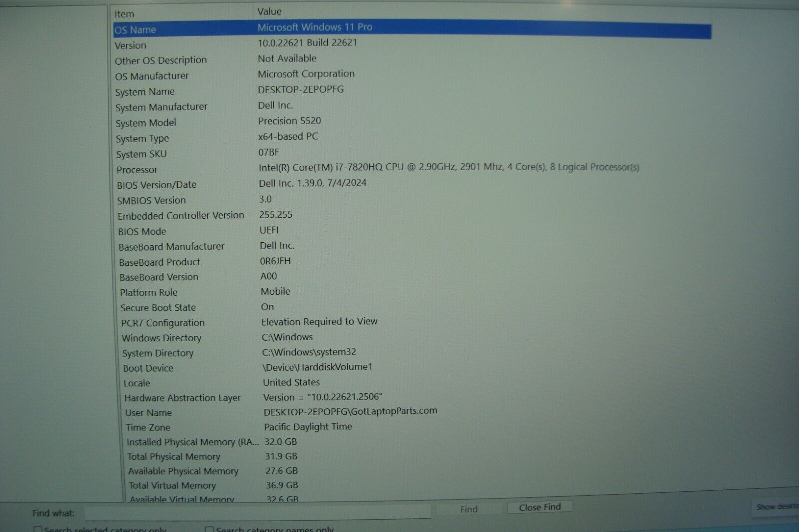Click the value \Device\HarddiskVolume1
This screenshot has height=532, width=799.
(x=317, y=367)
